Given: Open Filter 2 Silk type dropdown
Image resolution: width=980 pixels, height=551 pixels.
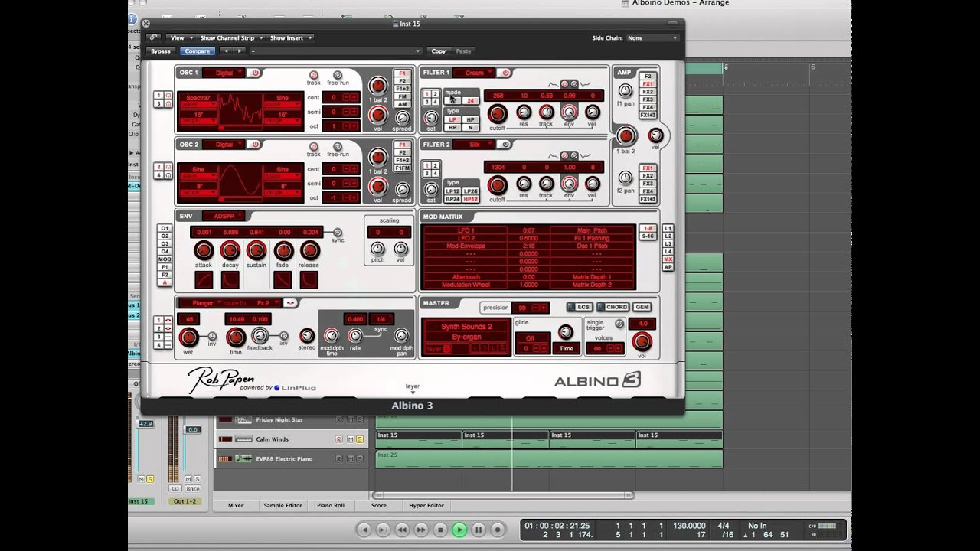Looking at the screenshot, I should 475,144.
